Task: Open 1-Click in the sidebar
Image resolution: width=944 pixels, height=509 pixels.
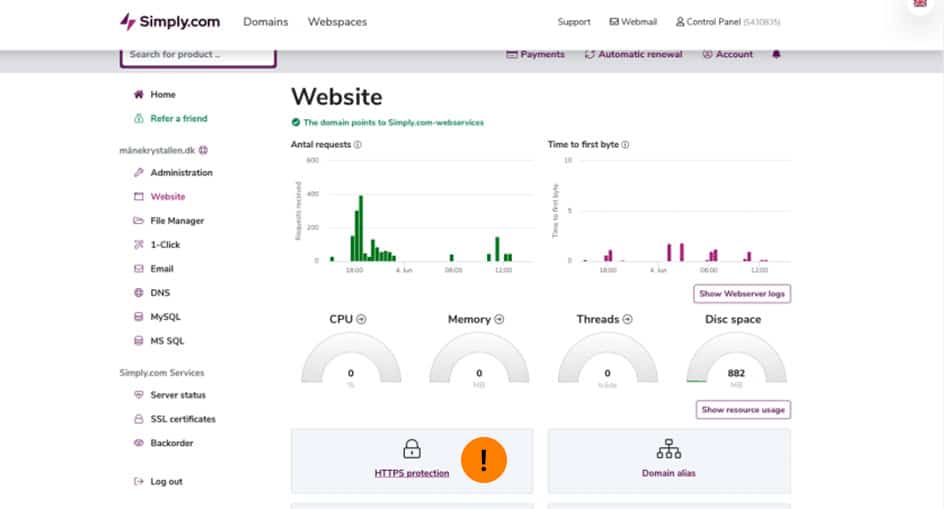Action: 165,245
